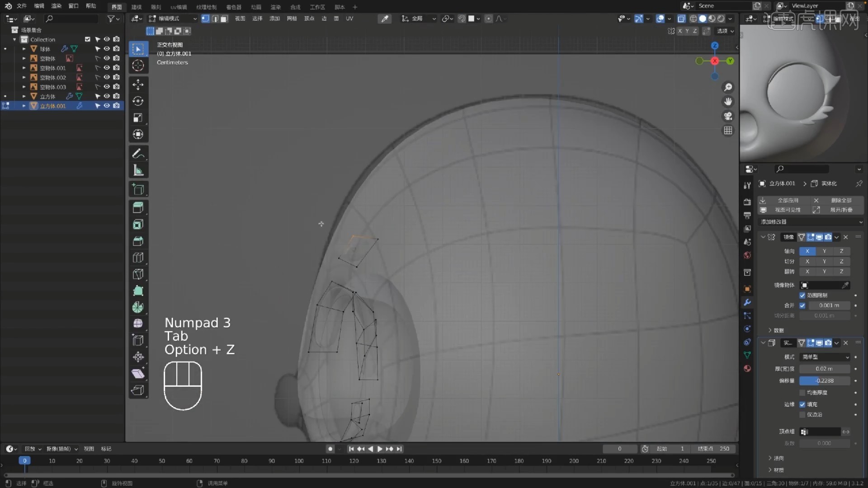Activate the Inset Faces tool
The height and width of the screenshot is (488, 868).
click(x=138, y=225)
